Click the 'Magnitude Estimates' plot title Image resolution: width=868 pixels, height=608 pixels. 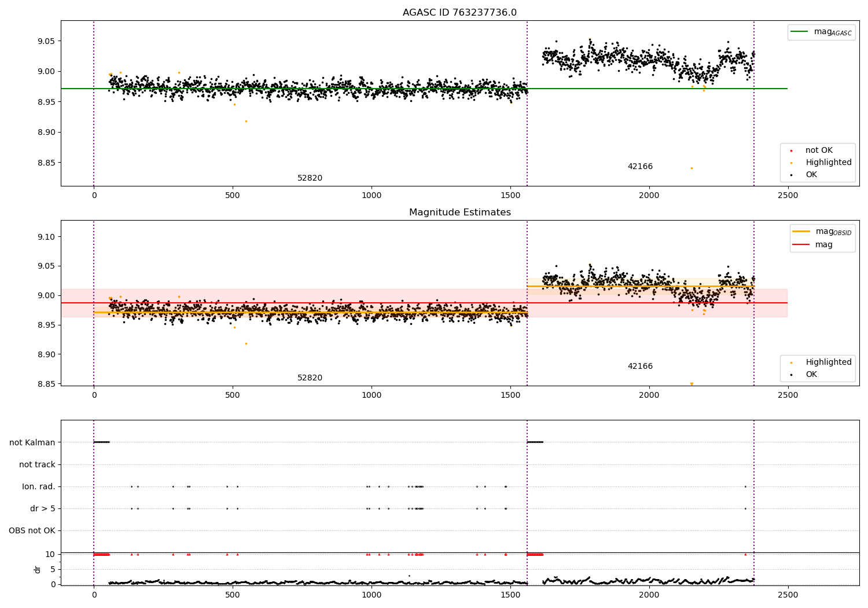(459, 213)
